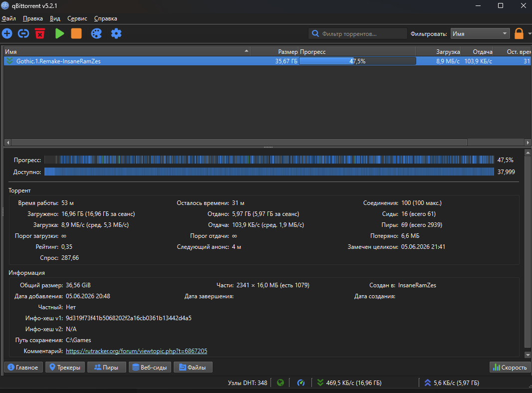Click the Add torrent link icon

tap(23, 33)
